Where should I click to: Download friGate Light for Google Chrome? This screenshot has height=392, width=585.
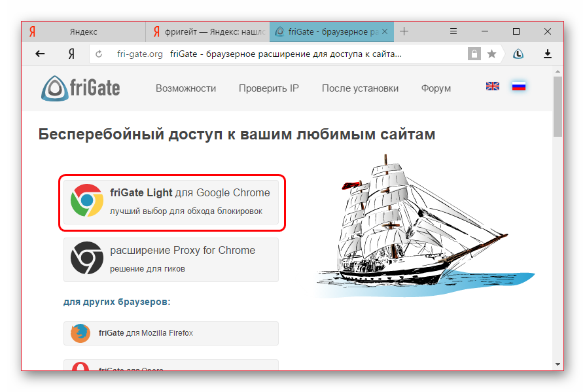point(171,202)
